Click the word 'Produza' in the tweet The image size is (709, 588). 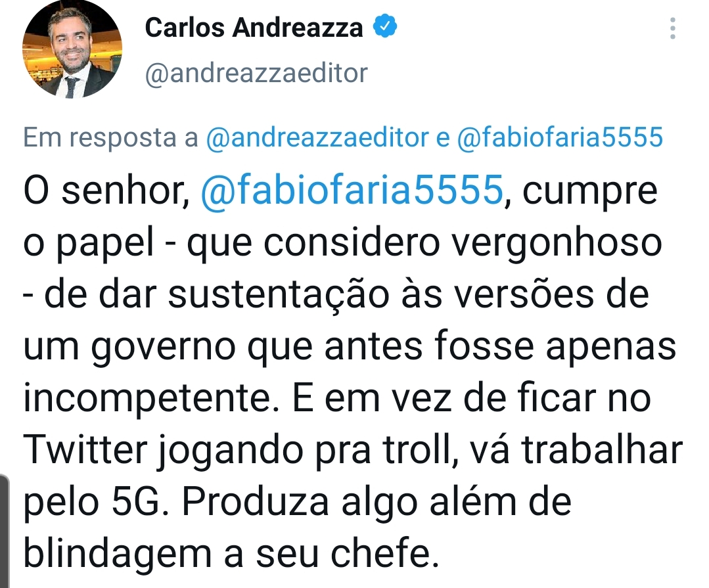pos(255,502)
